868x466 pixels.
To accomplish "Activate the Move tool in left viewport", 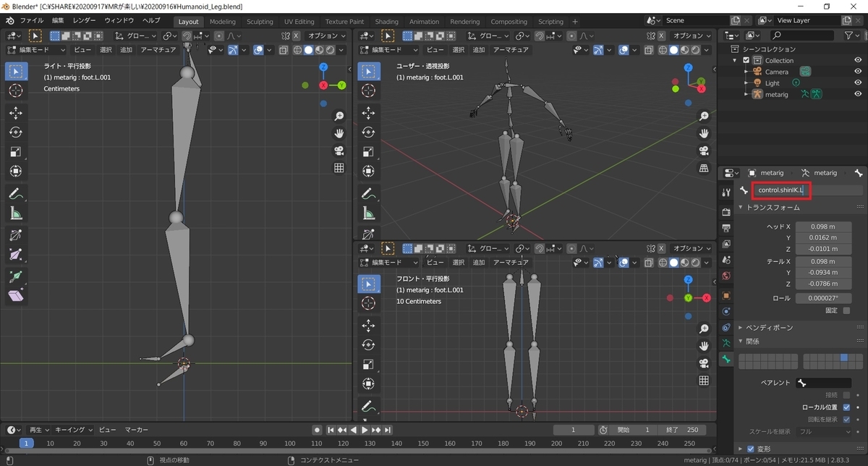I will tap(16, 113).
